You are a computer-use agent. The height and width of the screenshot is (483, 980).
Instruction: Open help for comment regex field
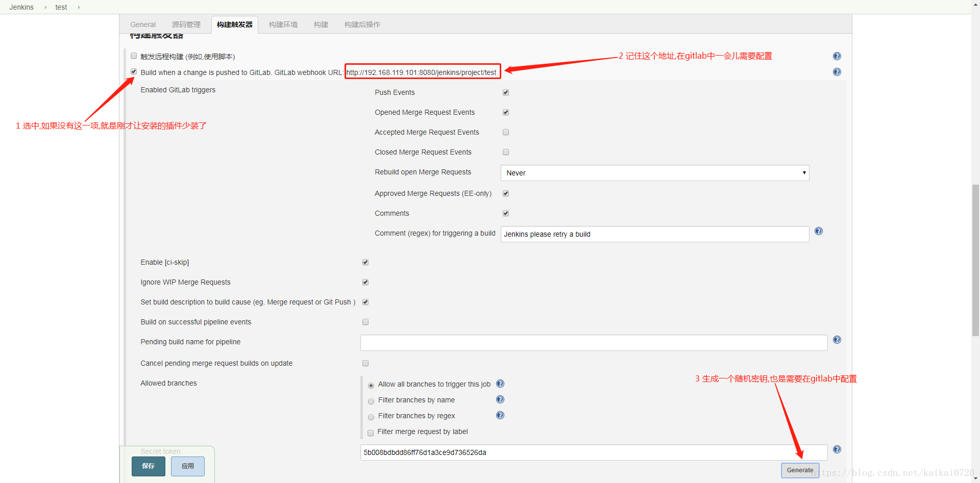click(x=818, y=231)
